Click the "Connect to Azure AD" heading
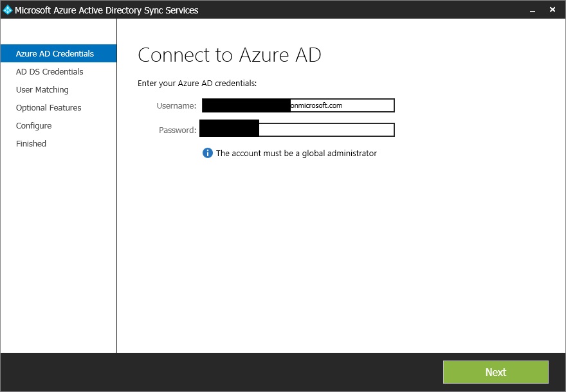566x392 pixels. click(230, 55)
